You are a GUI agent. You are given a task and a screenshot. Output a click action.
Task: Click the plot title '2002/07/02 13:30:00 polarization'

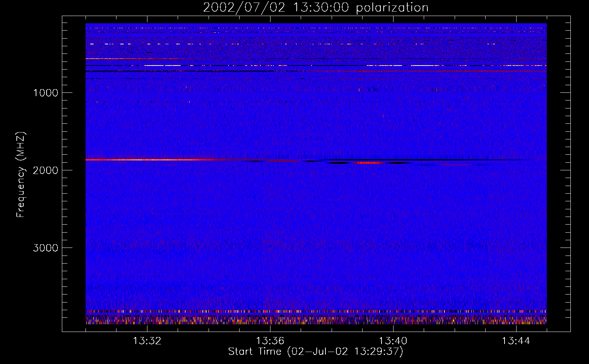click(x=316, y=8)
